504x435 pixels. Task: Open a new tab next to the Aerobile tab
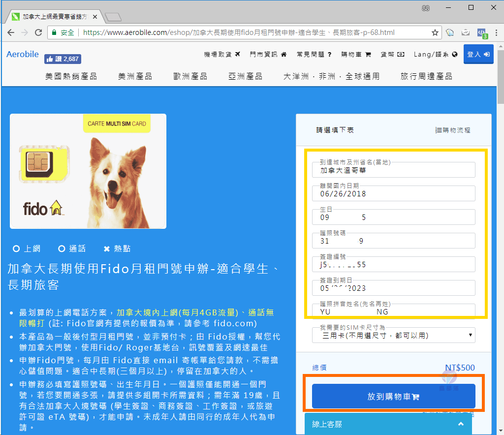pos(113,17)
